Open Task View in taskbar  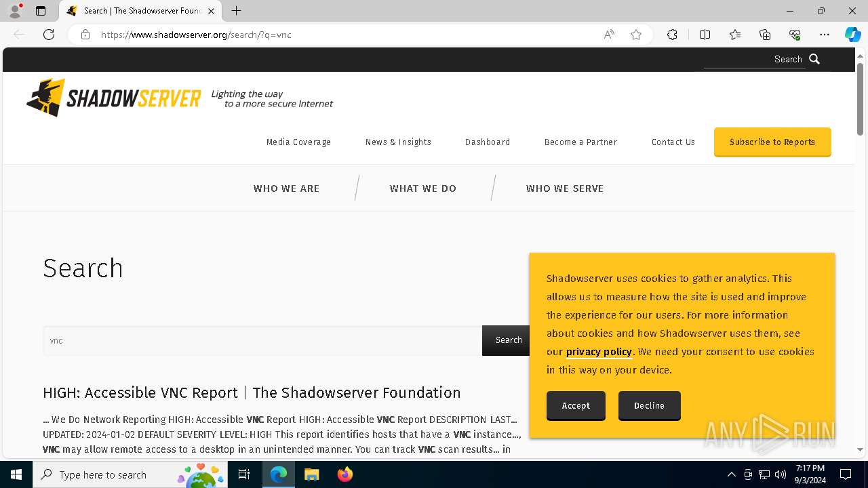click(x=245, y=474)
